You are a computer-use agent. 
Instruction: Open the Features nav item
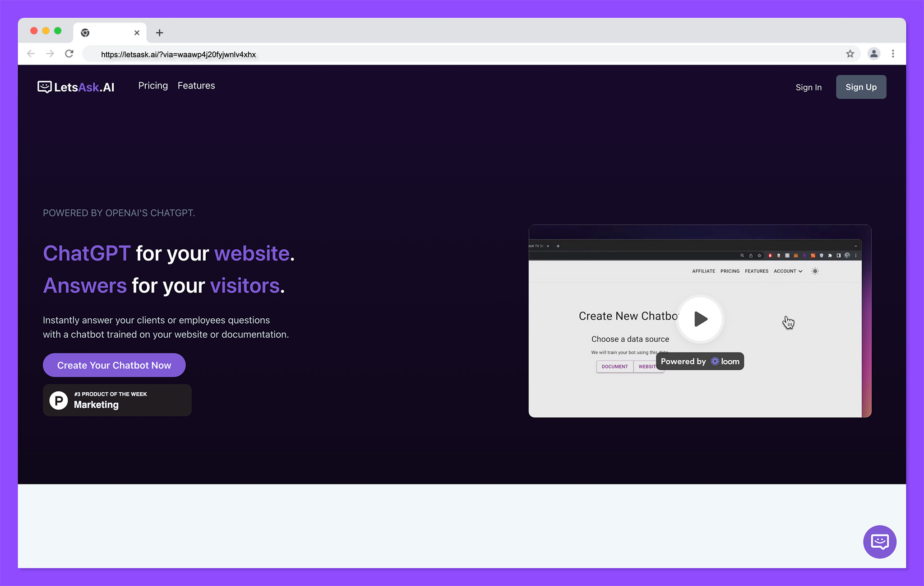coord(196,86)
